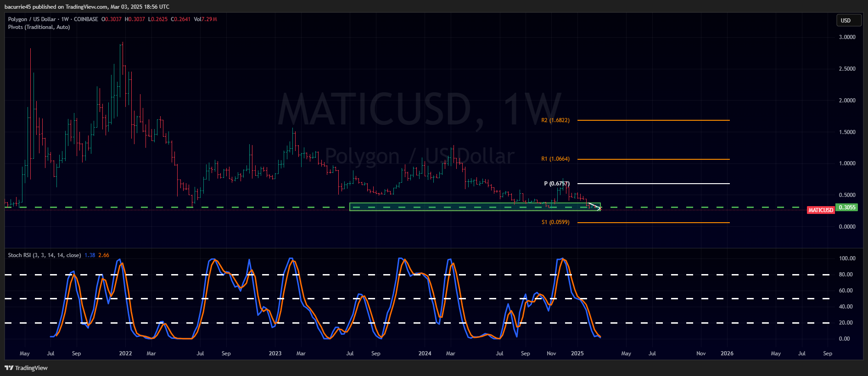Open the USD currency selector button
This screenshot has height=376, width=868.
point(849,20)
